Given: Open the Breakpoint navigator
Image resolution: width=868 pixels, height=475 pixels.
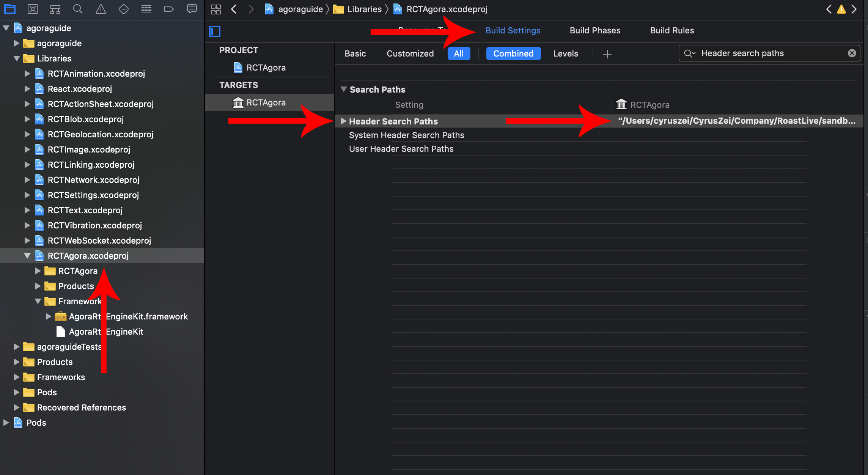Looking at the screenshot, I should coord(169,9).
